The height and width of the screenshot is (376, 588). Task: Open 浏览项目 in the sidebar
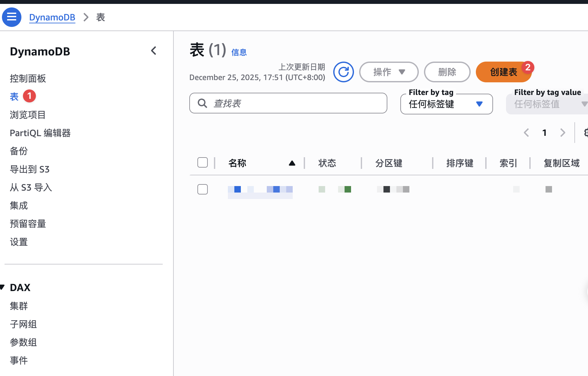[x=27, y=115]
